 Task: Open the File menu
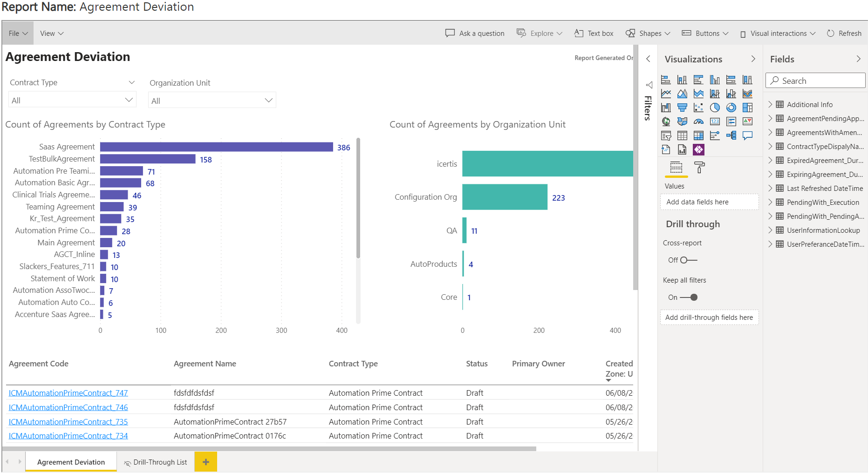coord(18,34)
